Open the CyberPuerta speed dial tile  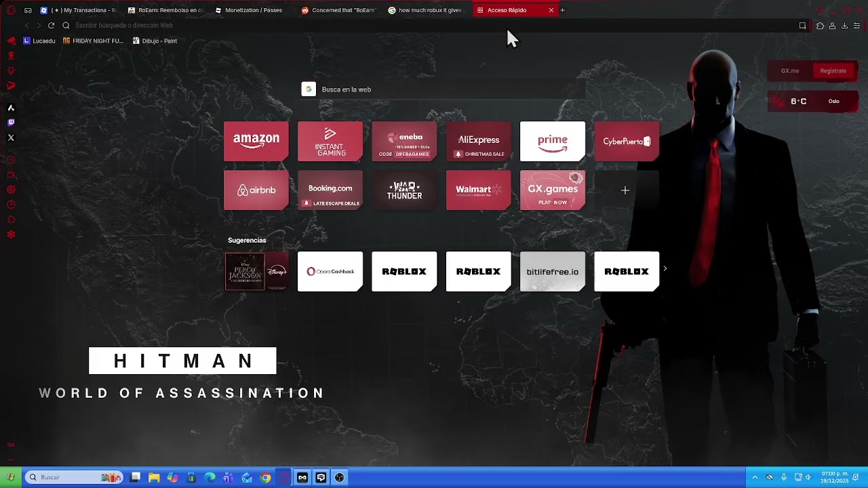627,141
